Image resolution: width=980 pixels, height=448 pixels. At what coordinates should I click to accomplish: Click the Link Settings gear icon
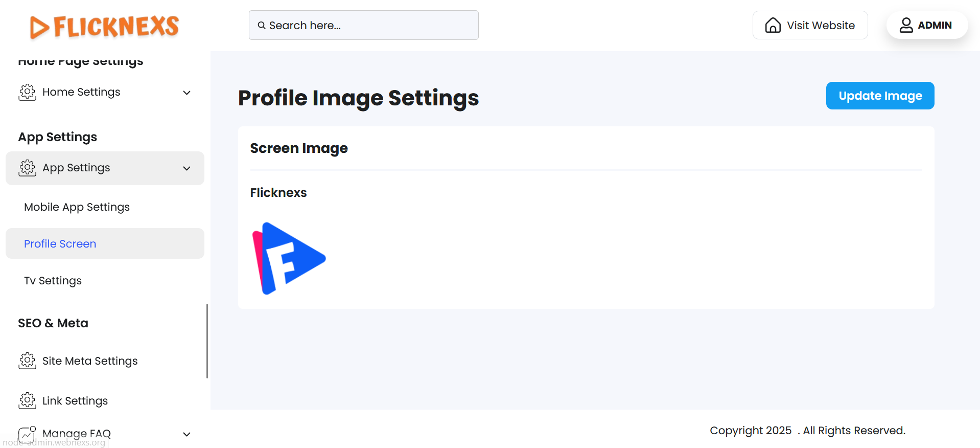click(27, 401)
